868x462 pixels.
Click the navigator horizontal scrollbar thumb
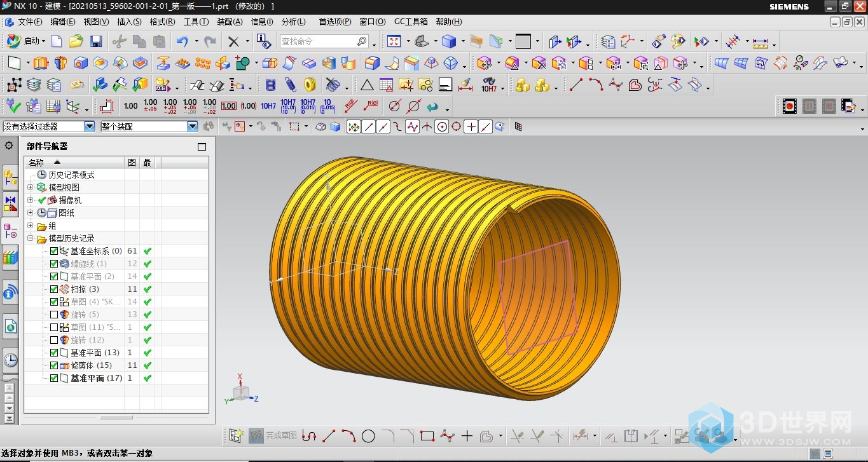click(x=117, y=418)
